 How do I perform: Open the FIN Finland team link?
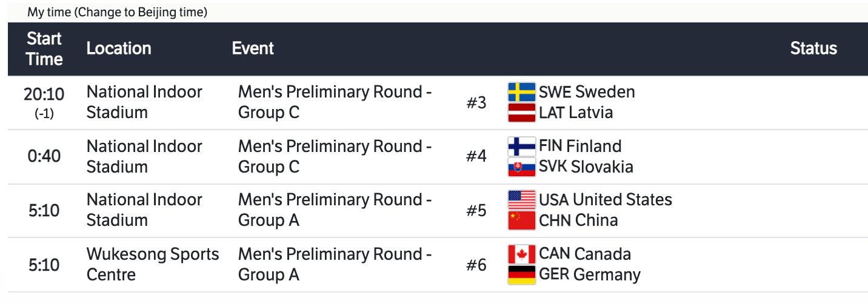pos(580,147)
